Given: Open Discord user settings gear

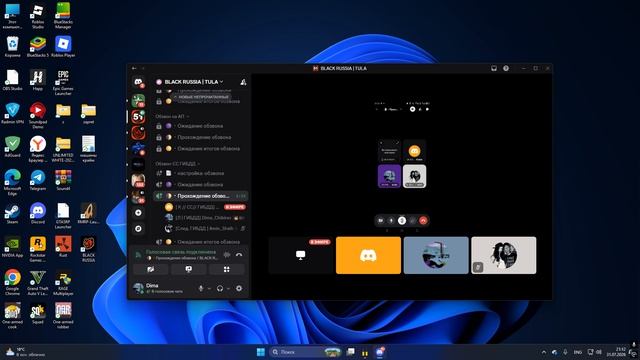Looking at the screenshot, I should click(239, 289).
